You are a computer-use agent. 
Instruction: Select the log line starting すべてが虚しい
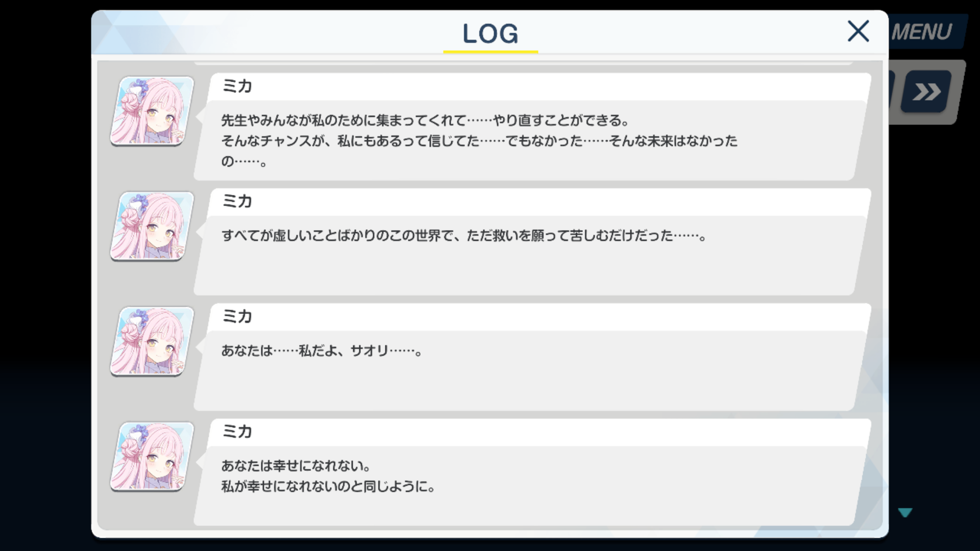pos(464,236)
